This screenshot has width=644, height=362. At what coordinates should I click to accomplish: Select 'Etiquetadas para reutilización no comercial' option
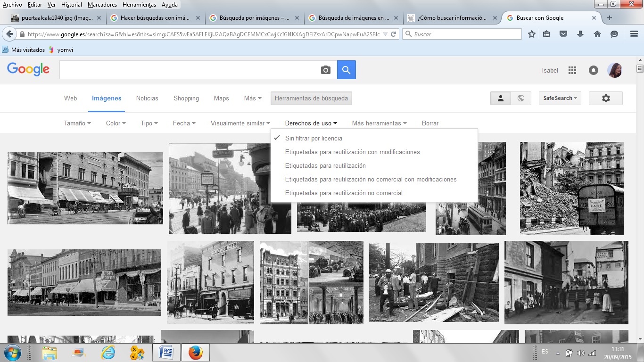click(x=344, y=193)
